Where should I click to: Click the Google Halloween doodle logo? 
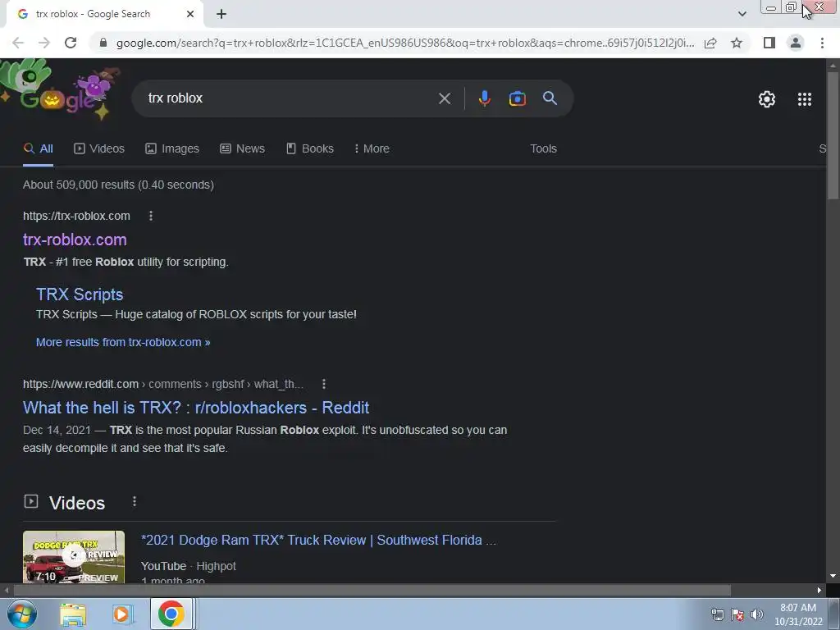60,90
